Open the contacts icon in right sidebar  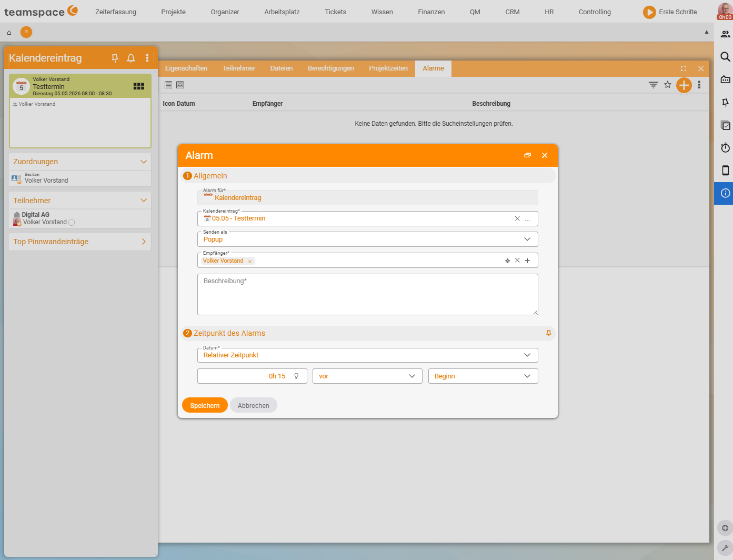[725, 34]
